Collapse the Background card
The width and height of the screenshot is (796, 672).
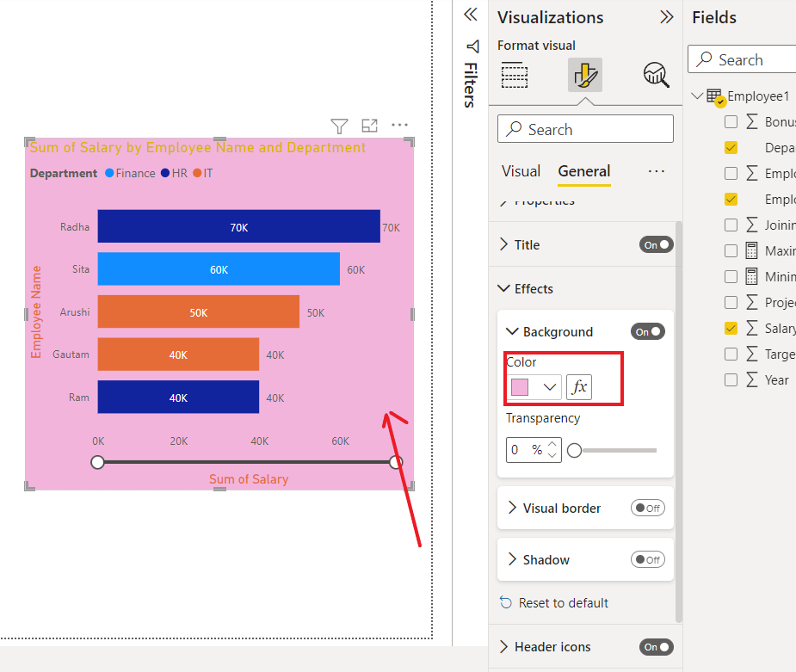click(x=512, y=331)
